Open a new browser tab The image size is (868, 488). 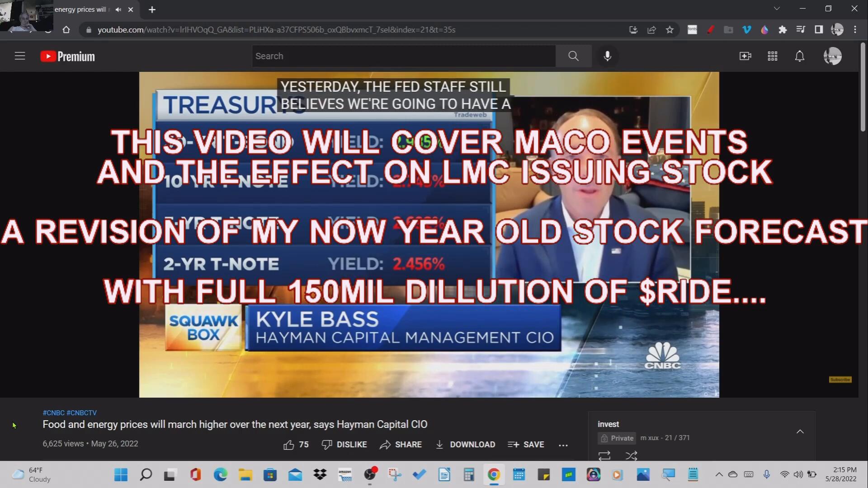(x=152, y=9)
